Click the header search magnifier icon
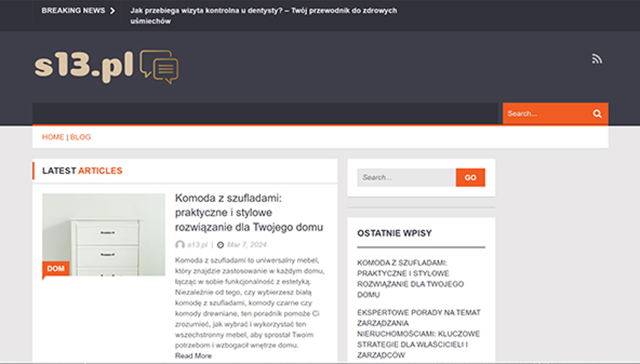 (x=597, y=114)
